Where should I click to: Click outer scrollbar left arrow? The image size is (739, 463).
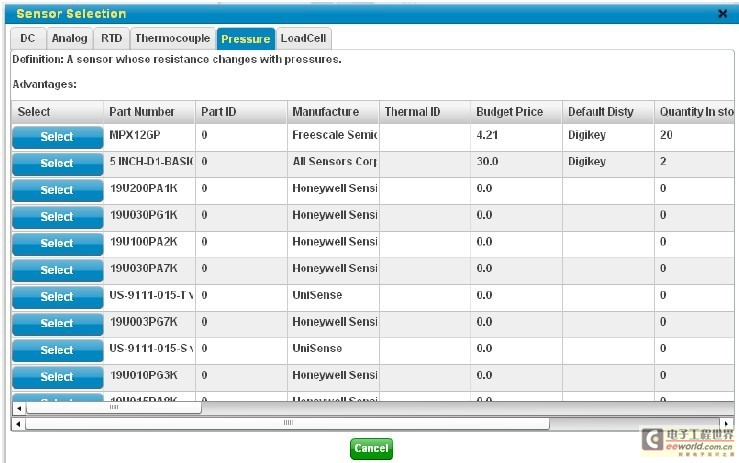pos(18,423)
